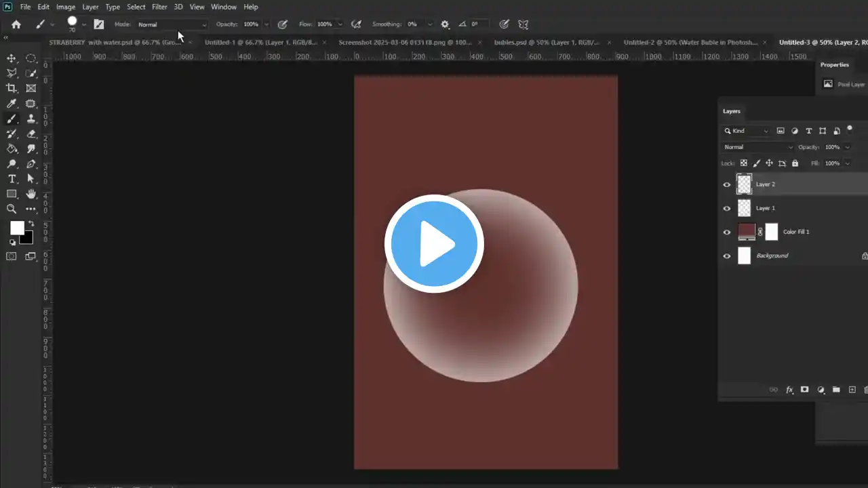This screenshot has width=868, height=488.
Task: Delete the selected layer
Action: 865,390
